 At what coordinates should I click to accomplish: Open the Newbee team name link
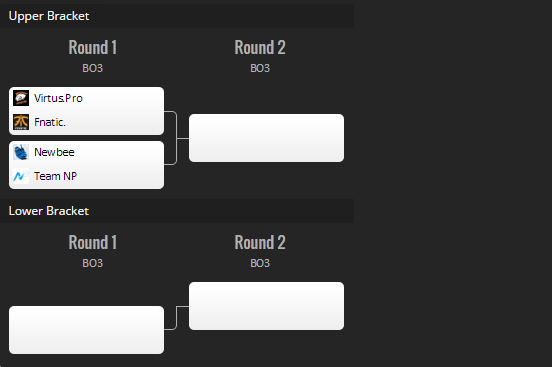54,152
